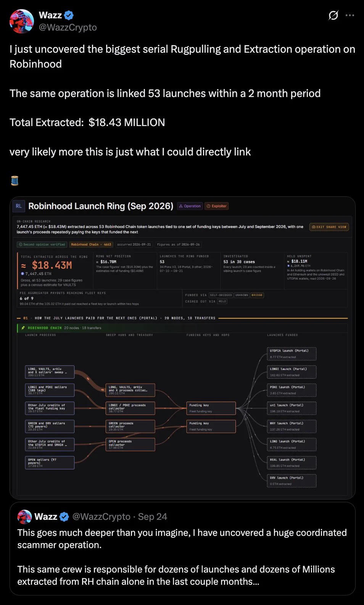Open Wazz's avatar in the quoted tweet
The height and width of the screenshot is (605, 364).
24,516
